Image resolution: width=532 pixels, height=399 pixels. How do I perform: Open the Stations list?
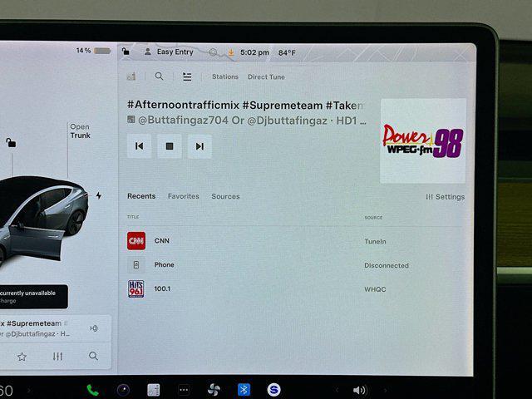point(224,77)
